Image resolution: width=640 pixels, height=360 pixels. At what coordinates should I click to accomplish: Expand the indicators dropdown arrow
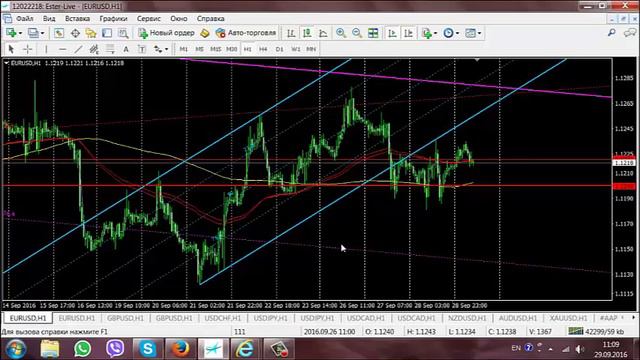click(436, 33)
